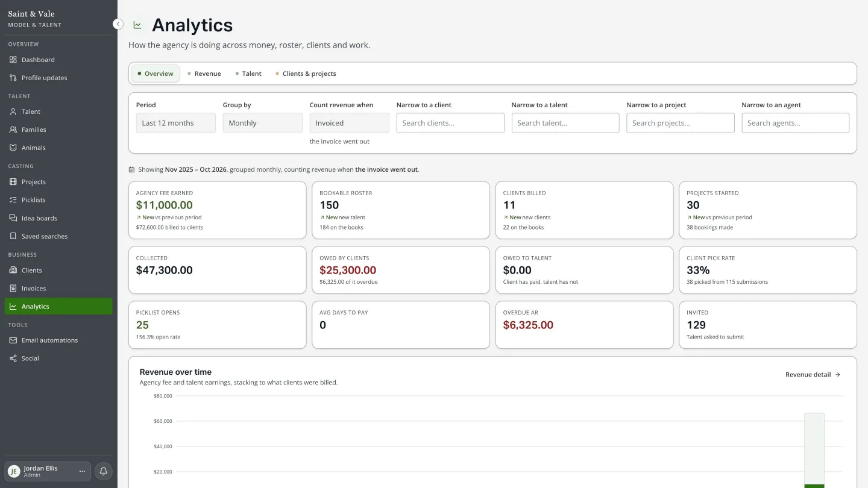Click the Owed by Clients $25,300.00 card
The image size is (868, 488).
401,270
